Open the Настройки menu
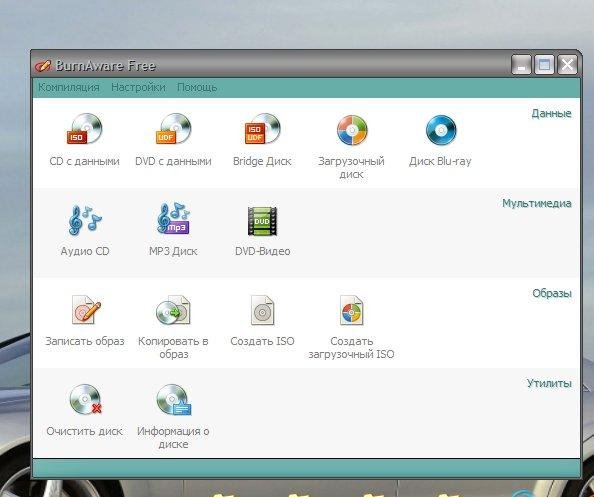 coord(138,87)
